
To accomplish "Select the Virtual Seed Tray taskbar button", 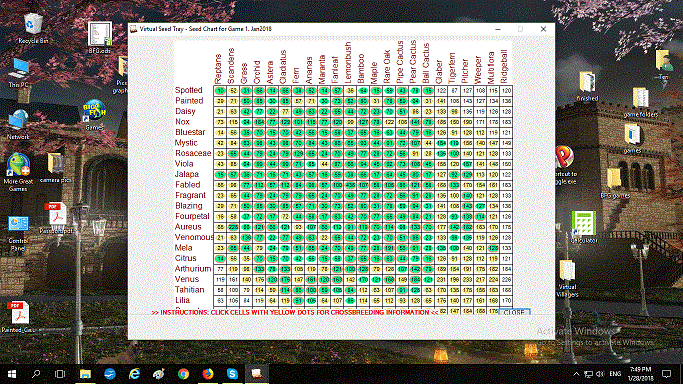I will 257,374.
